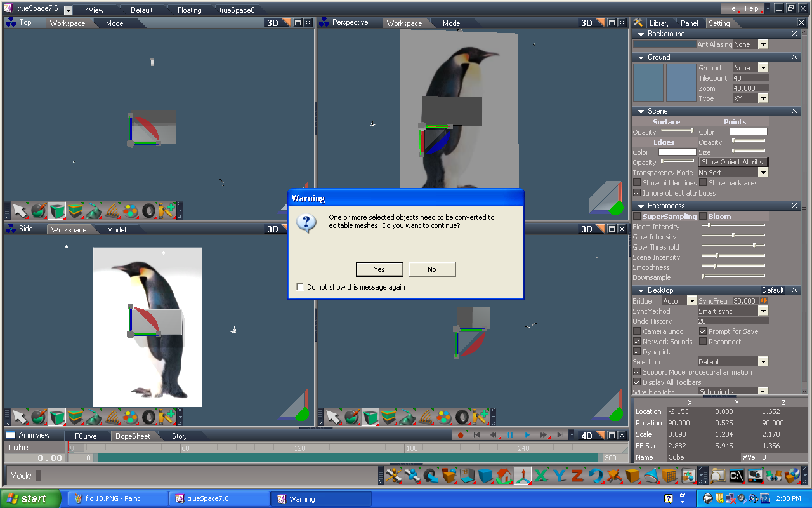Check Do not show this message again
The width and height of the screenshot is (812, 508).
click(x=300, y=286)
